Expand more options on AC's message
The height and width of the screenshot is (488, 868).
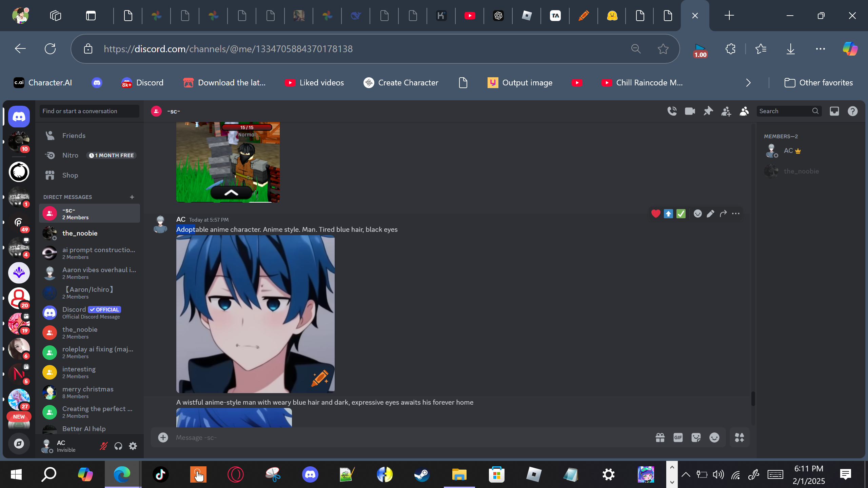coord(736,213)
